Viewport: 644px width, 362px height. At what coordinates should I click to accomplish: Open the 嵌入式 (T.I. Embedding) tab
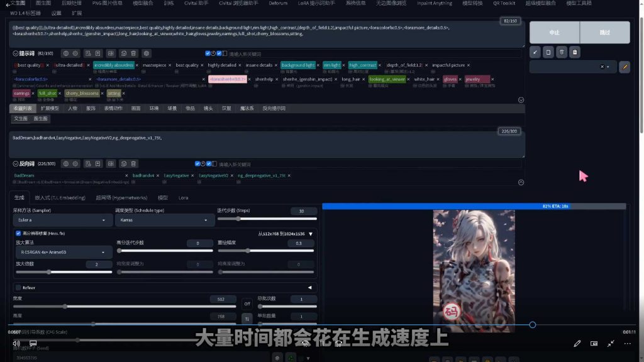coord(60,198)
